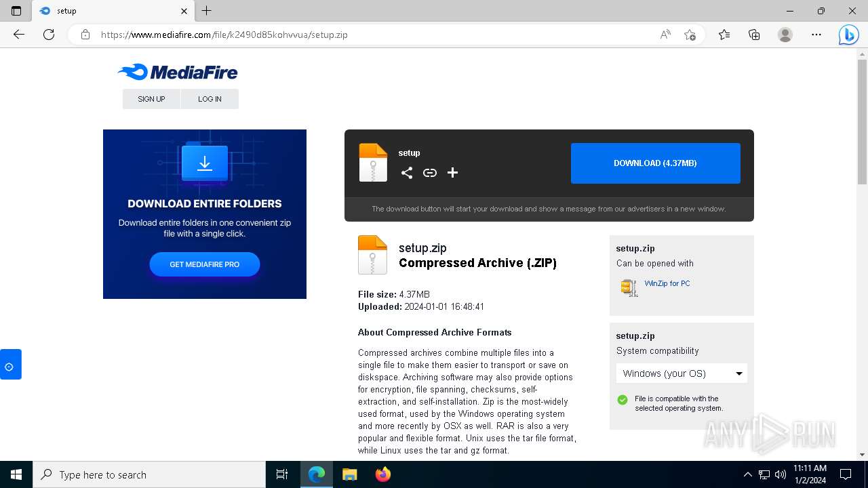
Task: Click the blue floating side widget icon
Action: coord(10,364)
